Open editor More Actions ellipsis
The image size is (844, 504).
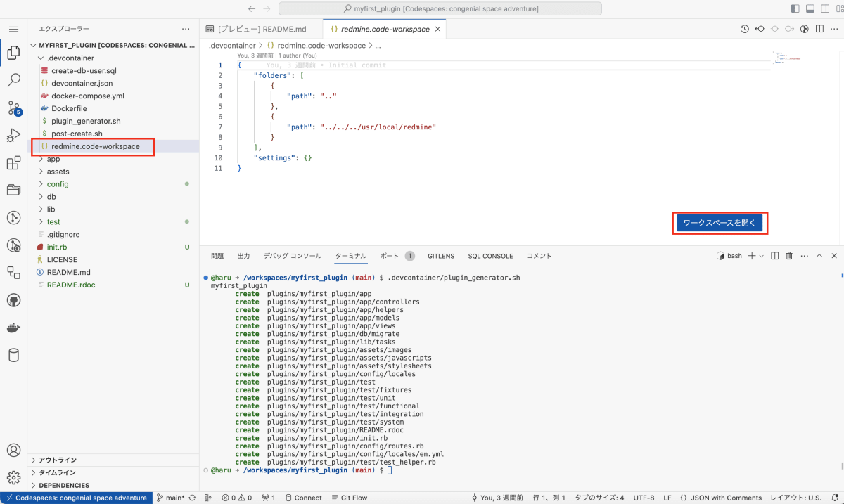(834, 29)
